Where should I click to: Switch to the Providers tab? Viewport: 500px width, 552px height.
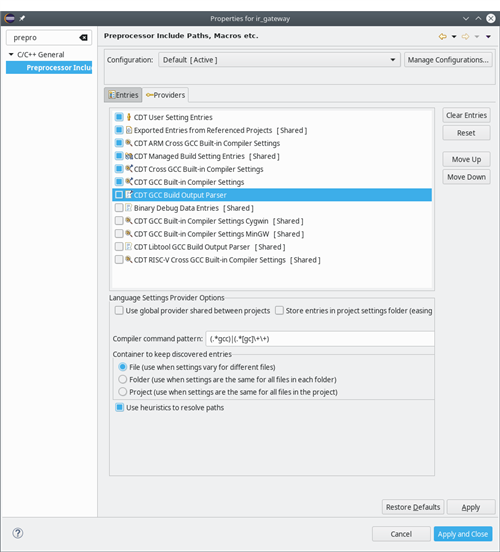coord(165,95)
